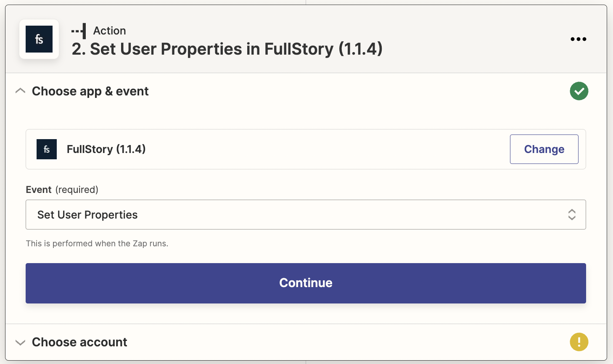Viewport: 613px width, 364px height.
Task: Click the Event (required) label
Action: pyautogui.click(x=62, y=190)
